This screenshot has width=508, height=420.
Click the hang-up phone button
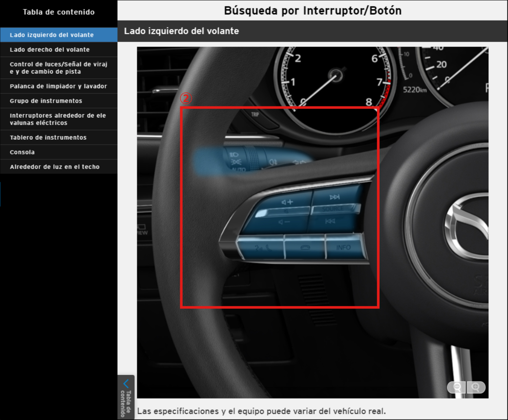click(305, 248)
